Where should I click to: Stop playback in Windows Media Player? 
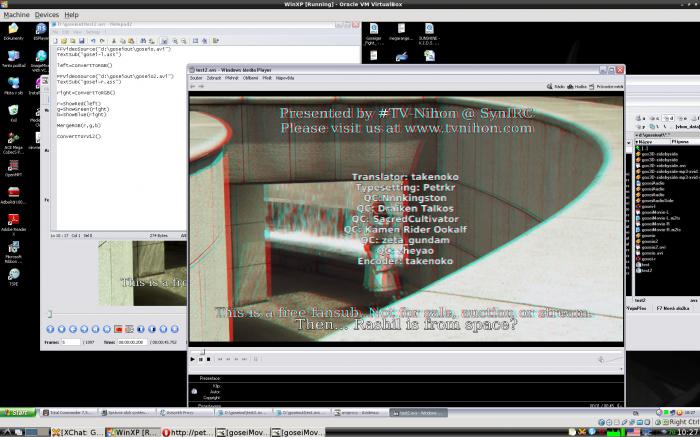208,359
